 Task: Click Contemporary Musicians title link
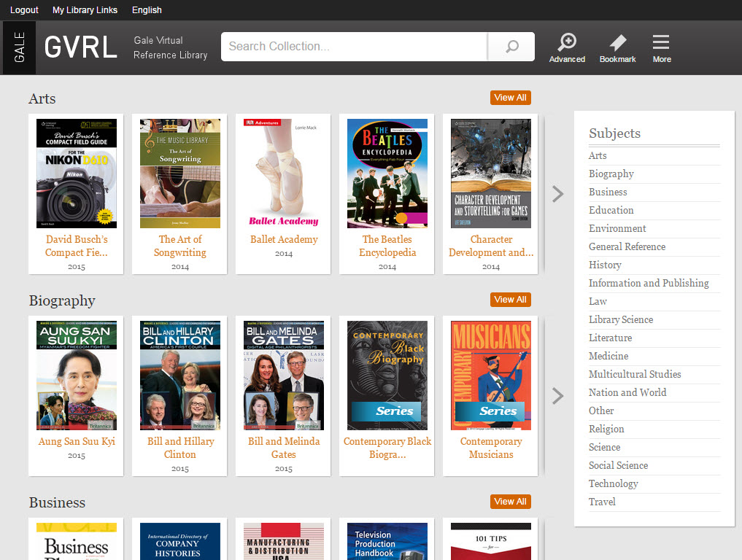coord(491,448)
